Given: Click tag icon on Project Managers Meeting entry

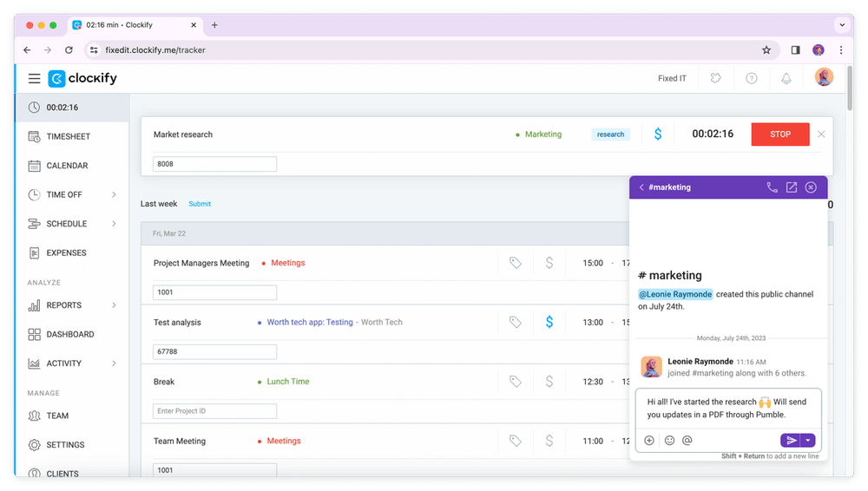Looking at the screenshot, I should pos(516,263).
